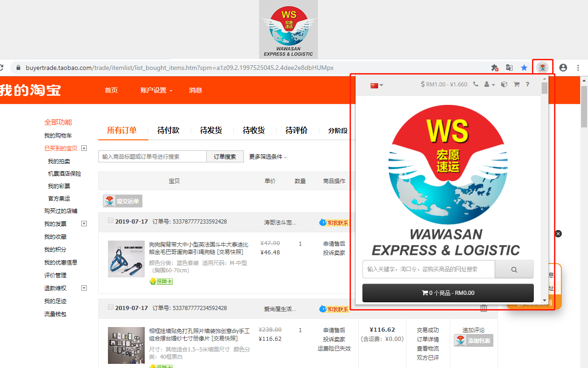Expand the user account dropdown in popup

(x=490, y=85)
